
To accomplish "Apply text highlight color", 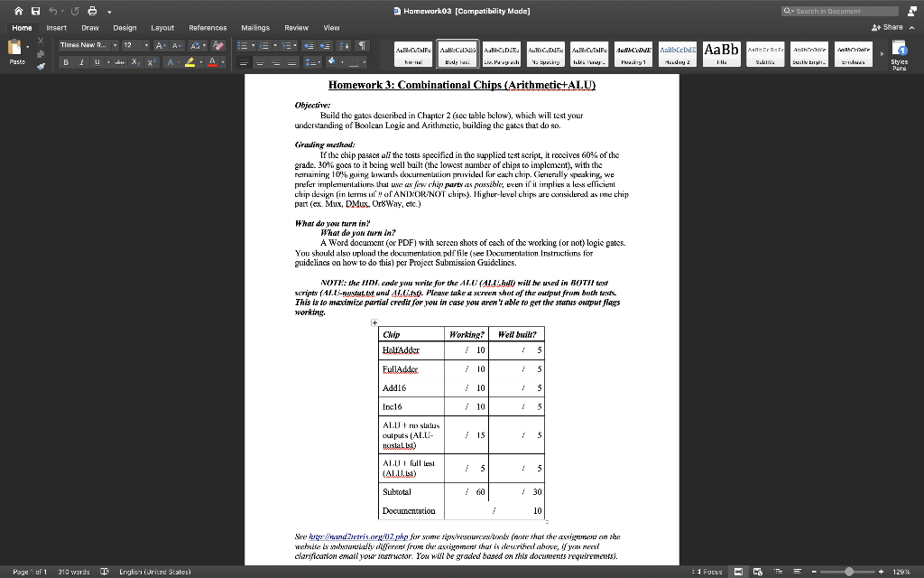I will [x=189, y=62].
